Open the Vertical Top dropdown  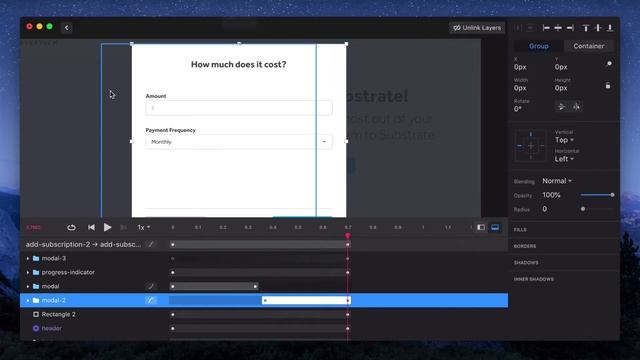pos(564,140)
